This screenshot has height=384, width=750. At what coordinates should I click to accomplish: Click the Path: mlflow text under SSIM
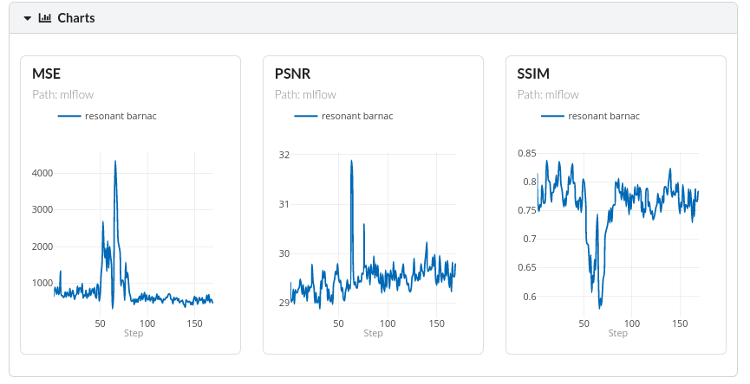tap(548, 95)
